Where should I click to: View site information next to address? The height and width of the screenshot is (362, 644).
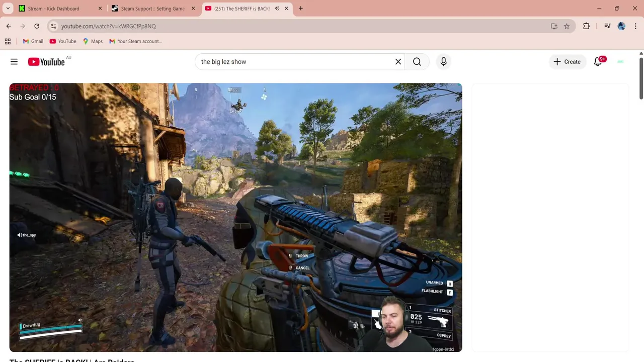53,26
